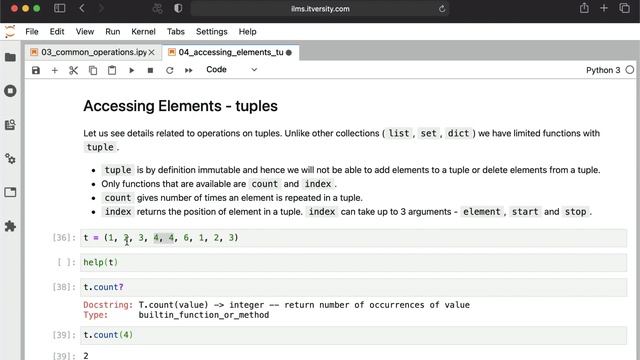The width and height of the screenshot is (640, 360).
Task: Restart the kernel with the circular arrow icon
Action: (x=169, y=70)
